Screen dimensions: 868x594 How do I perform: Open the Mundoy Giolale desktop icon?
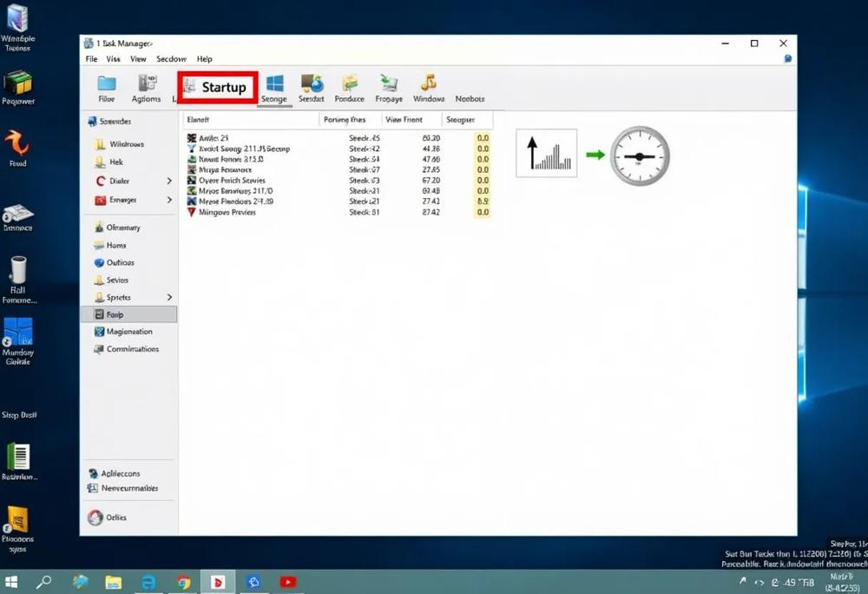(17, 341)
